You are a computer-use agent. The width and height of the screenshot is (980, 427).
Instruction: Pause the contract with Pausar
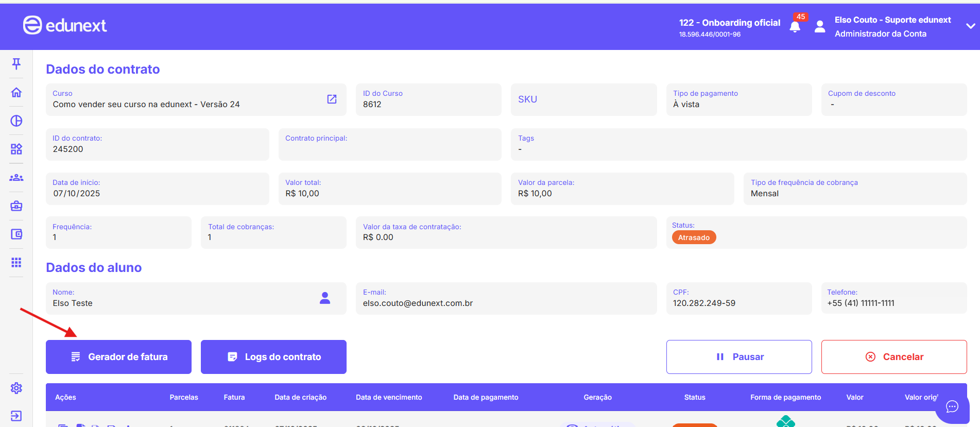click(739, 357)
